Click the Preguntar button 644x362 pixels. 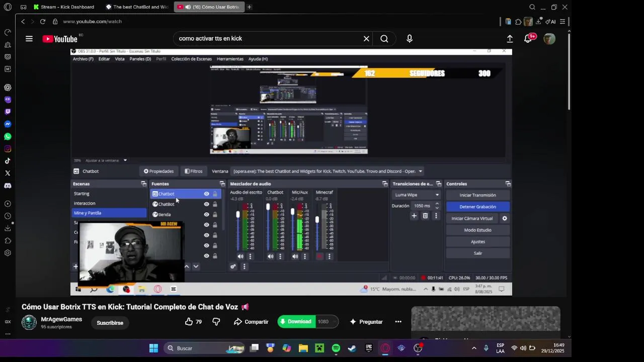click(366, 322)
